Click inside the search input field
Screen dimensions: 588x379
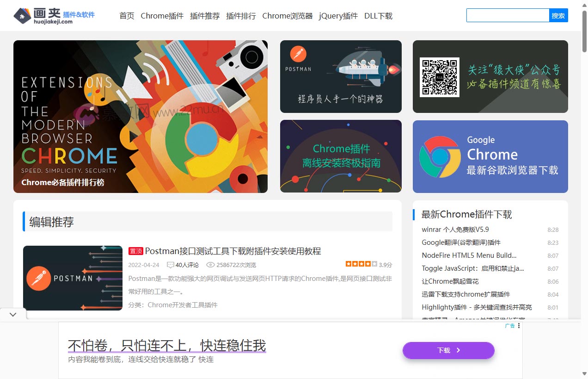(508, 15)
